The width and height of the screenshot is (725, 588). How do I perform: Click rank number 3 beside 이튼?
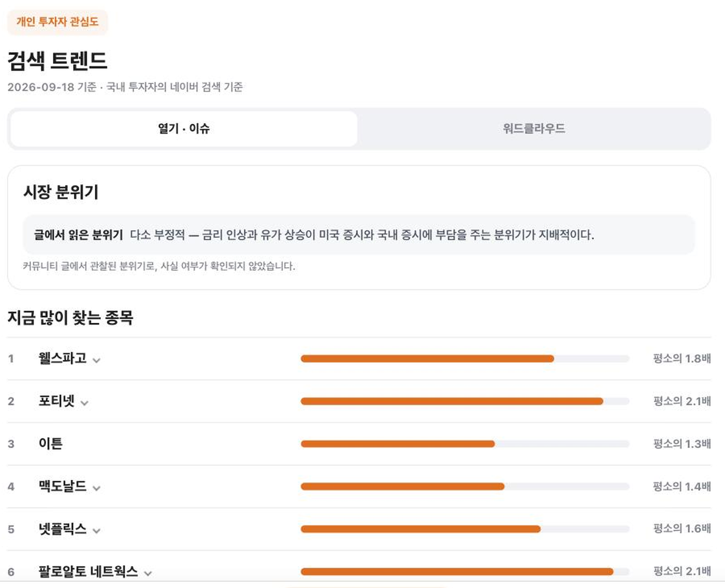[11, 444]
